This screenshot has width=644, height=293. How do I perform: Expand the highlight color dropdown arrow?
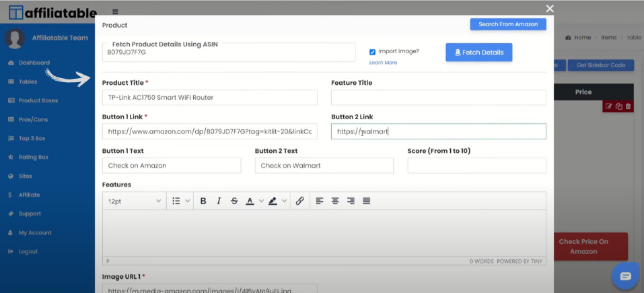tap(284, 201)
